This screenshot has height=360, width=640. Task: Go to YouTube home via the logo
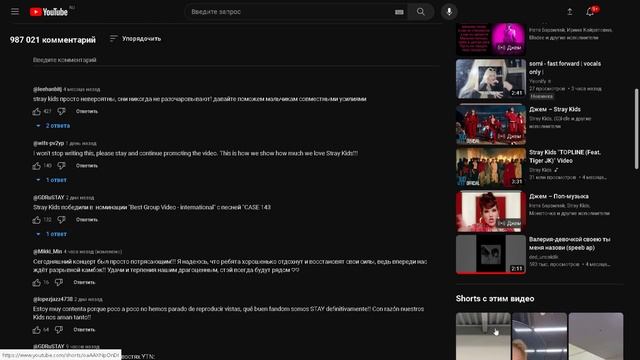point(49,12)
